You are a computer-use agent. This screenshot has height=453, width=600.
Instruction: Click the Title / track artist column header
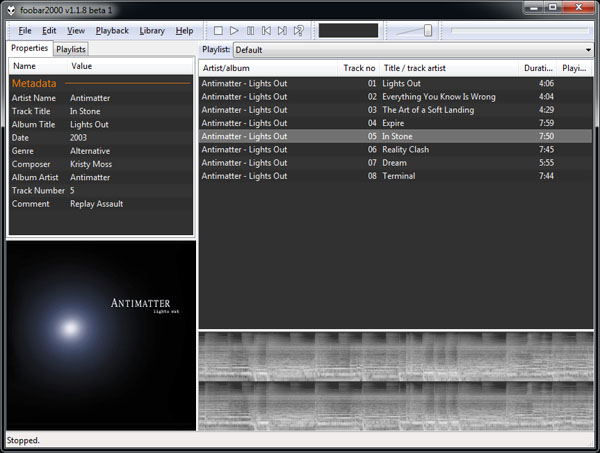point(449,68)
